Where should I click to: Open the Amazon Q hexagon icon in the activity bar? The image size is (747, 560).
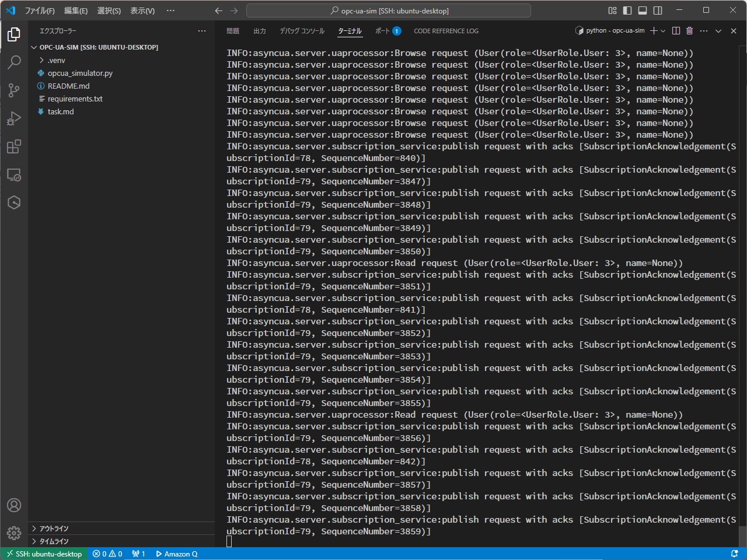click(x=14, y=202)
